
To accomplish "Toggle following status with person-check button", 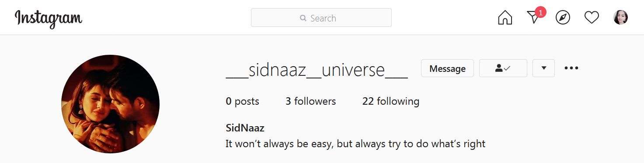I will click(x=503, y=68).
